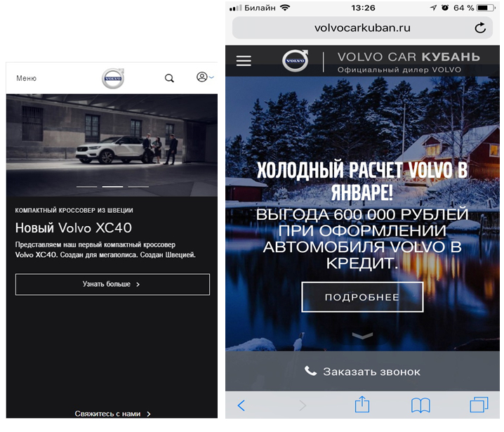This screenshot has height=432, width=504.
Task: Click the Volvo logo in left site header
Action: [x=112, y=79]
